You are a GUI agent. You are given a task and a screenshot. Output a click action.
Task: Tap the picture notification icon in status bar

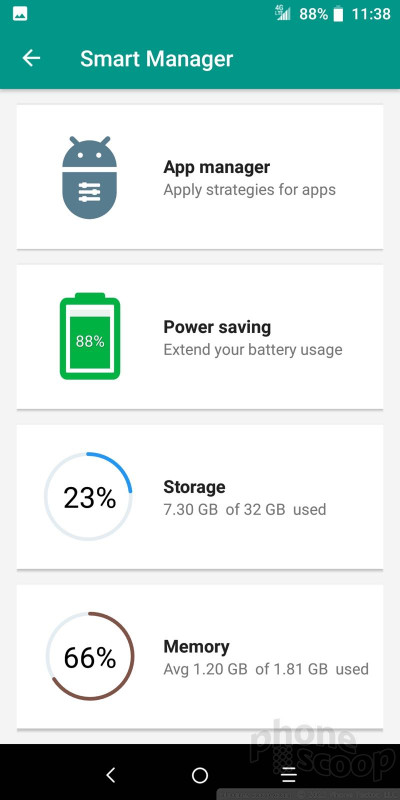(x=20, y=14)
